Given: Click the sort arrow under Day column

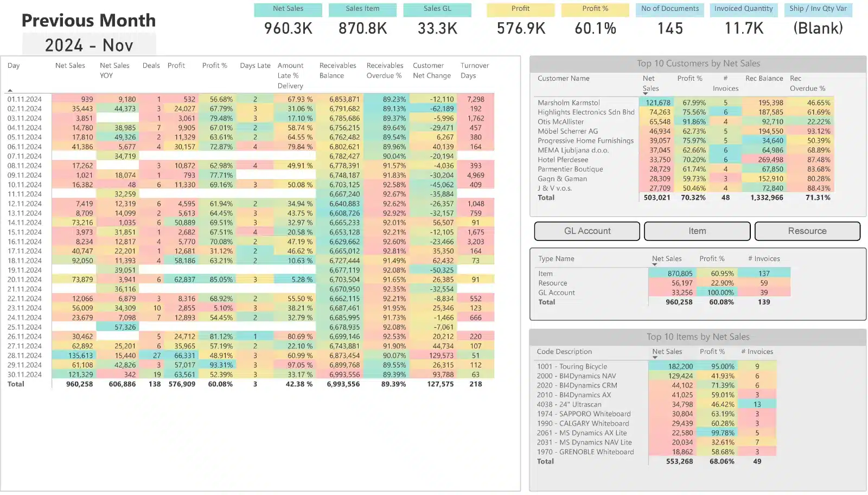Looking at the screenshot, I should (x=10, y=90).
